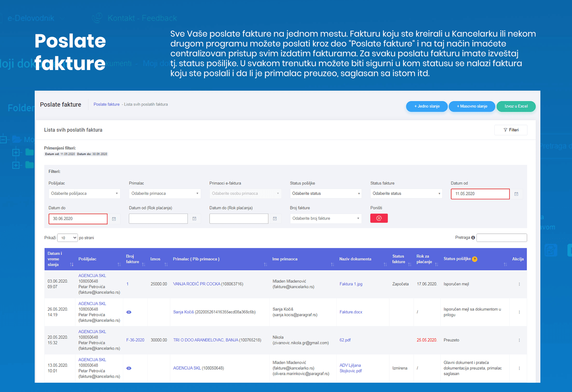This screenshot has height=392, width=572.
Task: Open the Status pošiljke dropdown
Action: pyautogui.click(x=326, y=194)
